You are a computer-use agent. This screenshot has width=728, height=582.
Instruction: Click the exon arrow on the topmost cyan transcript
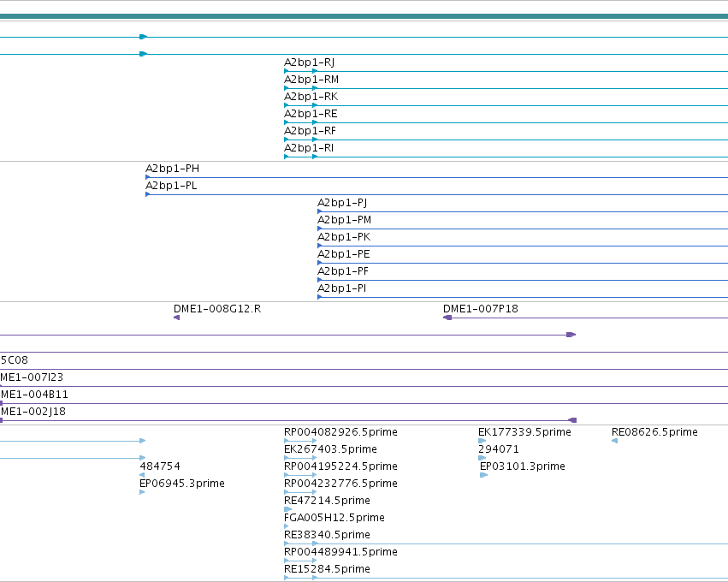click(x=144, y=37)
